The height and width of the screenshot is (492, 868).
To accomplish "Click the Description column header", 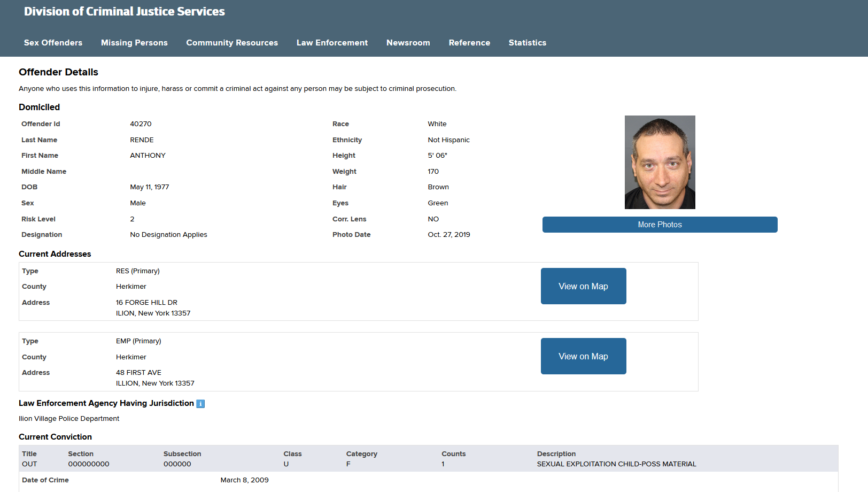I will click(x=556, y=454).
